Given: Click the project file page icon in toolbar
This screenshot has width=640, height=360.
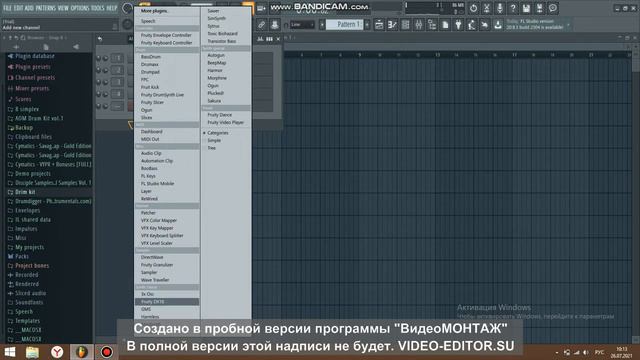Looking at the screenshot, I should 445,24.
